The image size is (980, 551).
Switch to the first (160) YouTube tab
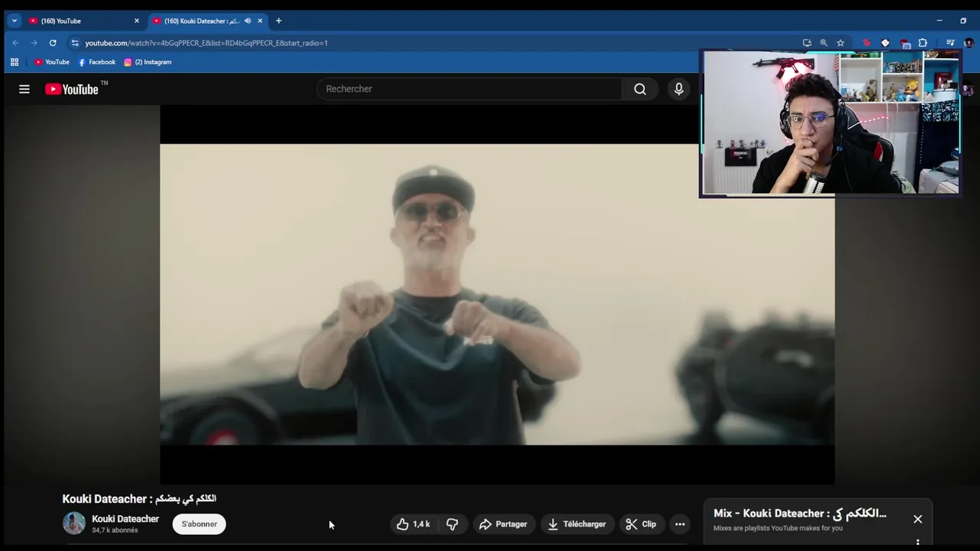click(x=84, y=21)
